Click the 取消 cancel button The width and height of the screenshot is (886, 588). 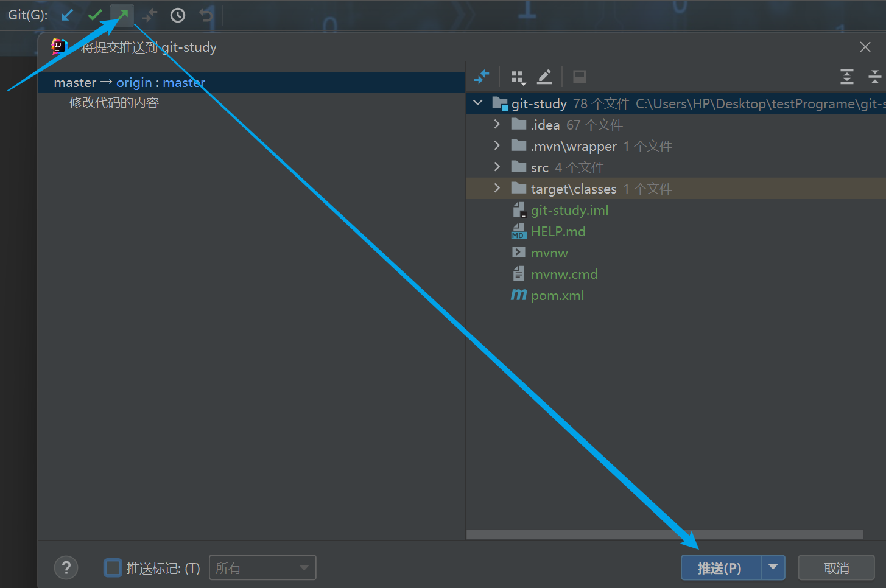tap(836, 568)
